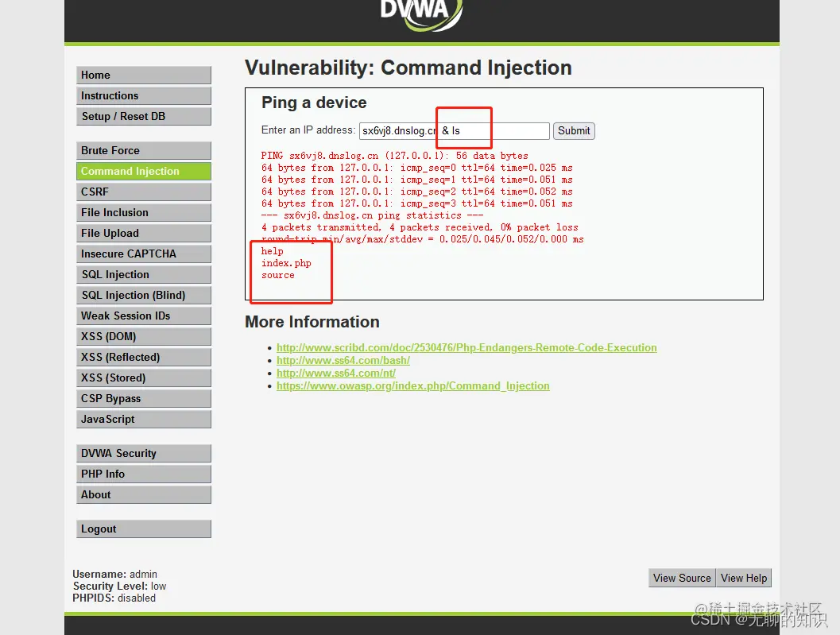
Task: Click the 'PING sx6vj8.dnslog.cn' output line
Action: [395, 156]
